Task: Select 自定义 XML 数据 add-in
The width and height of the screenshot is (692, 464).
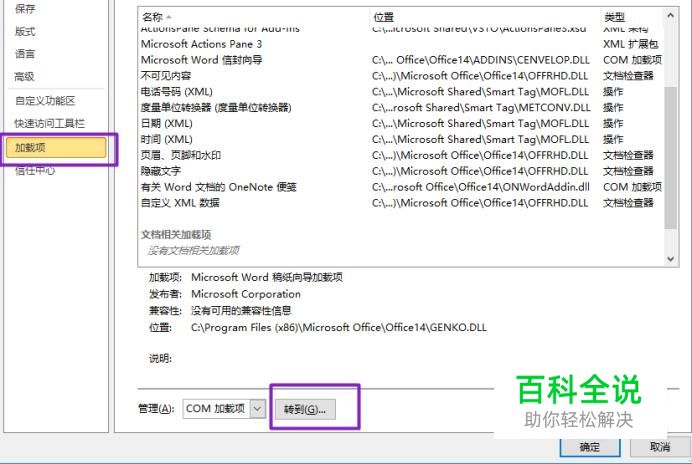Action: click(400, 203)
